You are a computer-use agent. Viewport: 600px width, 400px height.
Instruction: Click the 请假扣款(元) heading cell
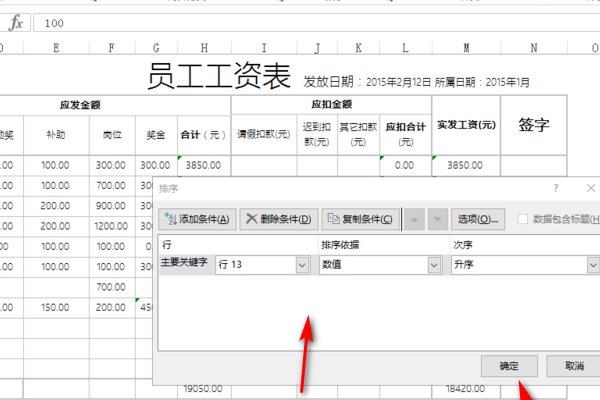coord(264,134)
